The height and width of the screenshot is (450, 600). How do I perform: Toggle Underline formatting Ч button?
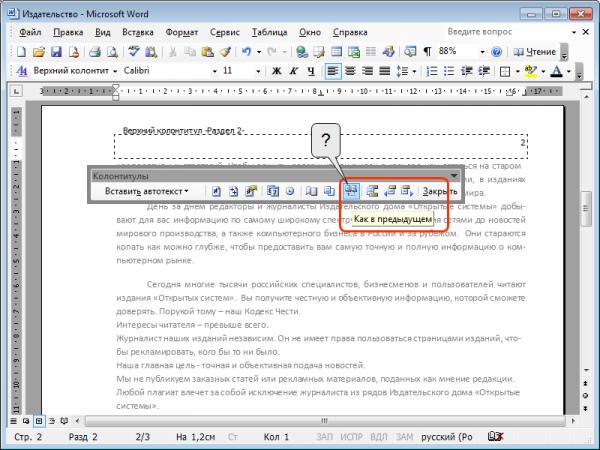pos(311,71)
